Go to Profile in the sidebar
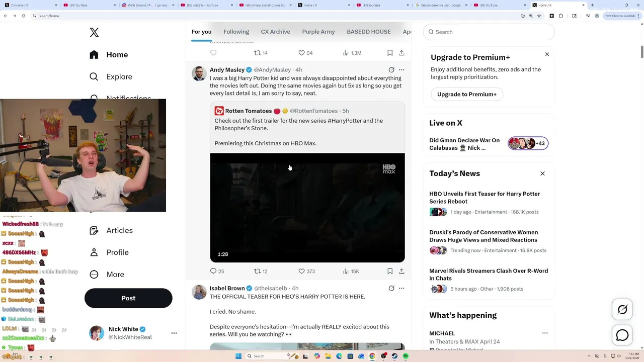The image size is (644, 362). coord(109,252)
